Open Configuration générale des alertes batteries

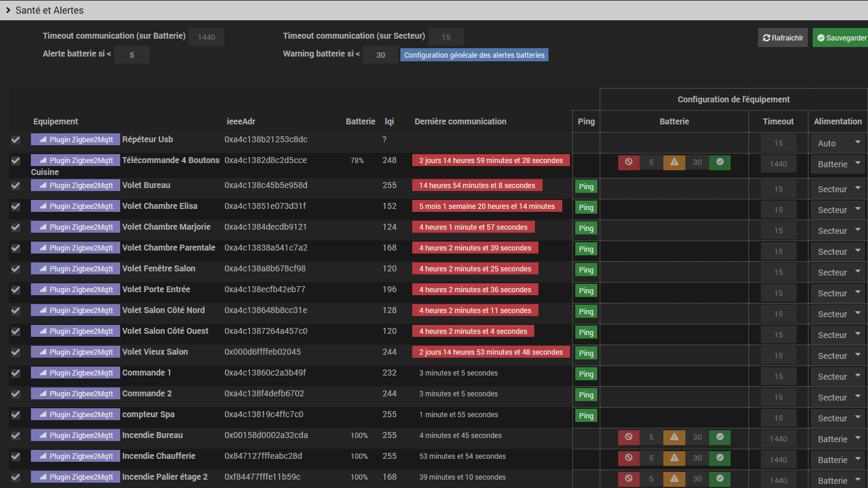click(474, 55)
